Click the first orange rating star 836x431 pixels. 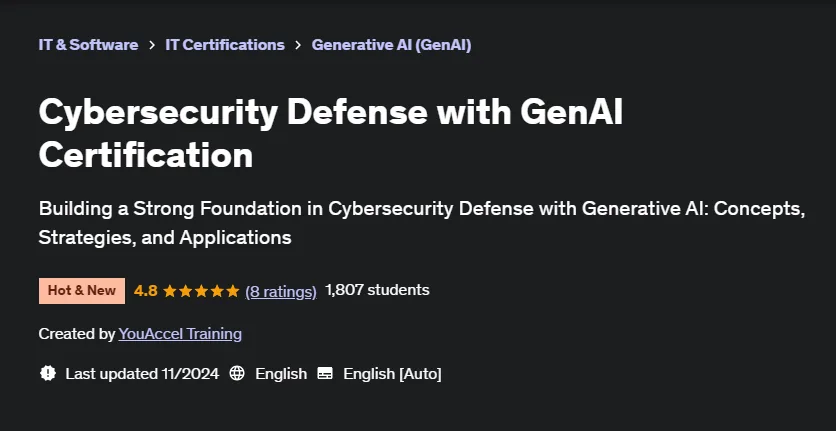pyautogui.click(x=170, y=291)
